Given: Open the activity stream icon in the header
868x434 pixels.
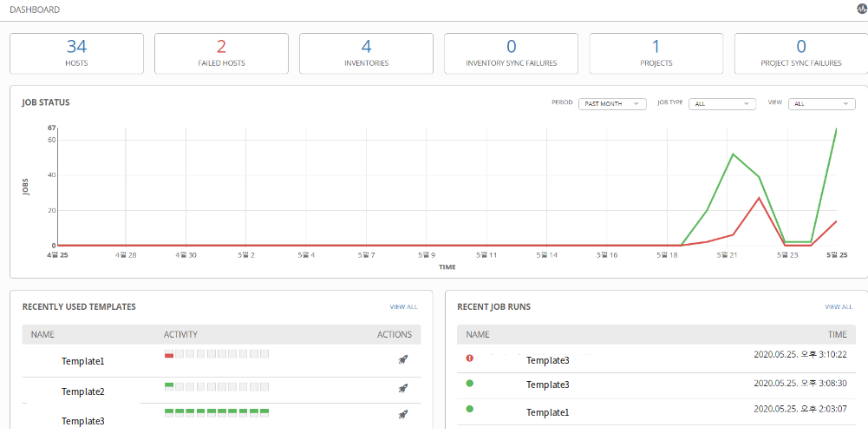Looking at the screenshot, I should (x=862, y=10).
